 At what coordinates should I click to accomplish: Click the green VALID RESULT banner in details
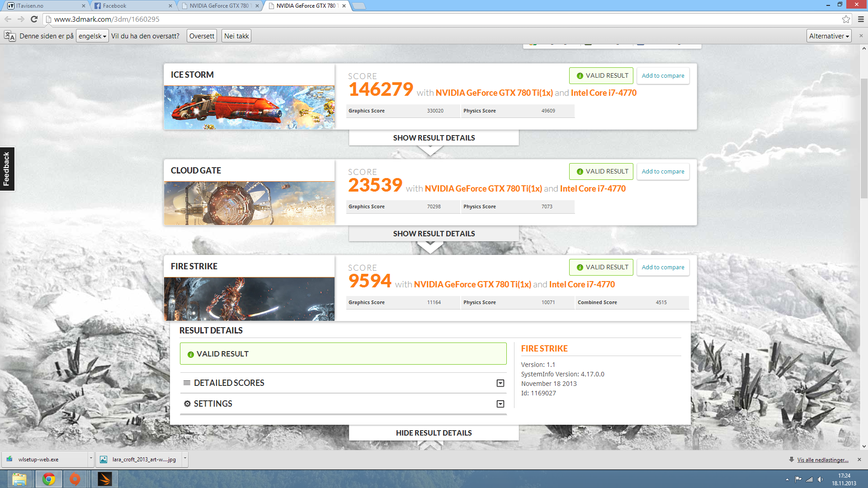coord(343,354)
